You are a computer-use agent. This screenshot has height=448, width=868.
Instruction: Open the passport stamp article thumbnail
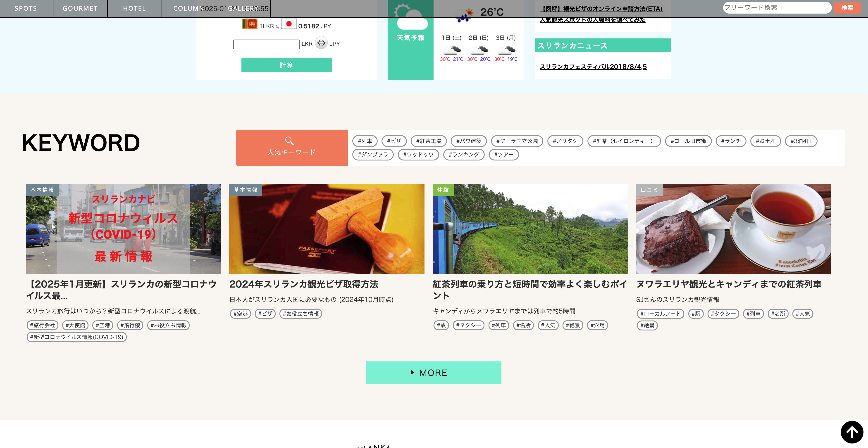tap(327, 229)
